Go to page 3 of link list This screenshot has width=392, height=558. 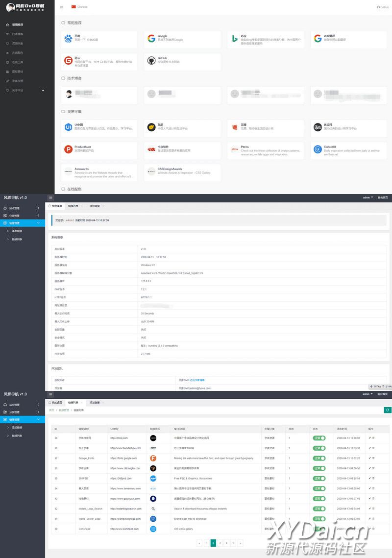(x=220, y=543)
